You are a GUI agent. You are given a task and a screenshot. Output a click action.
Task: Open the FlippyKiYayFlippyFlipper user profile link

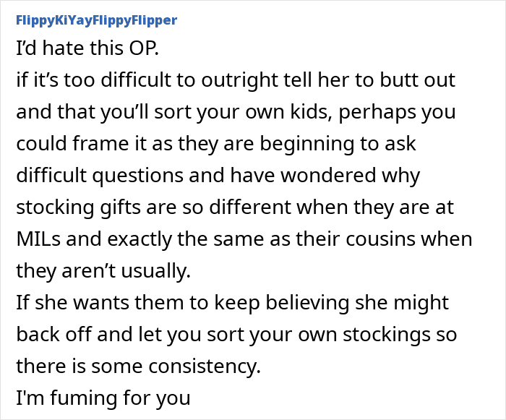96,20
